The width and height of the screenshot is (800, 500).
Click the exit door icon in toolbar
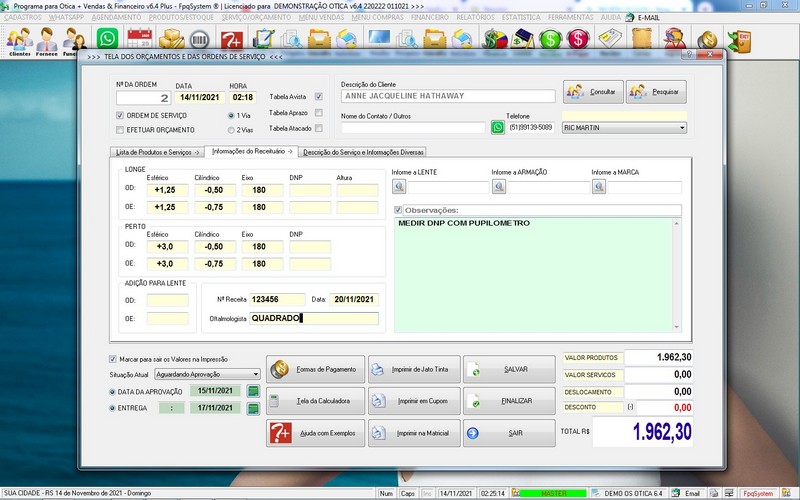744,40
